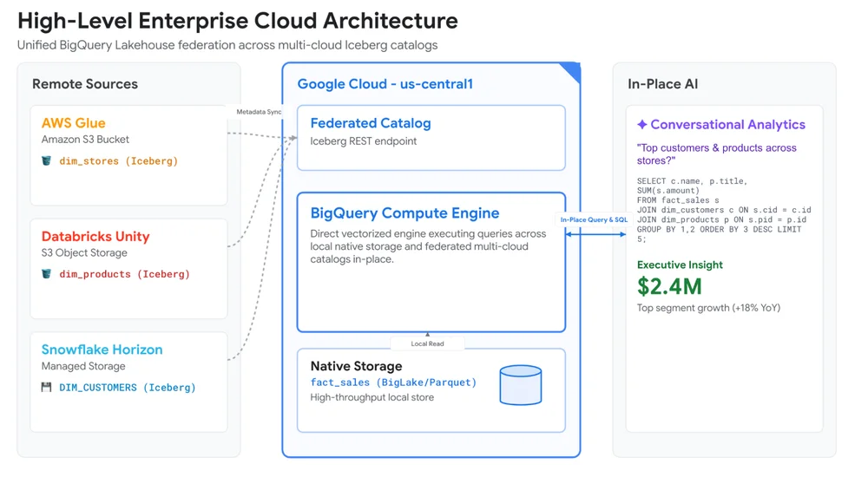Click the Local Read label

[x=427, y=343]
